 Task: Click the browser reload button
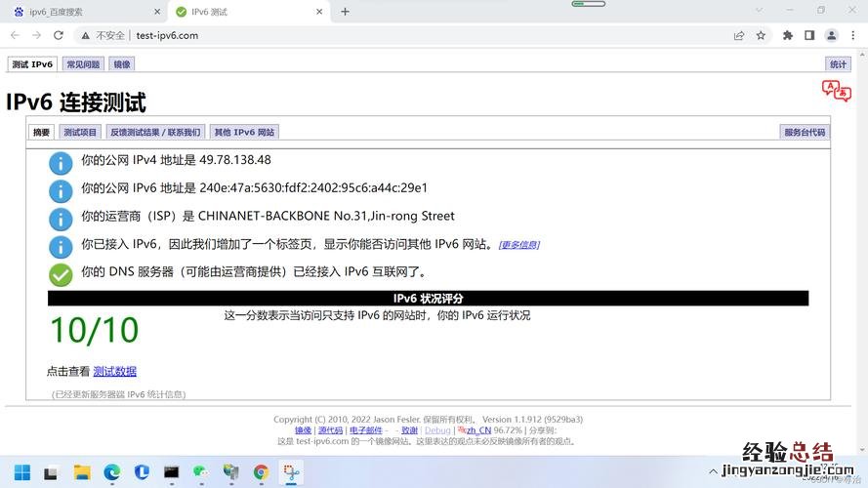pyautogui.click(x=59, y=35)
